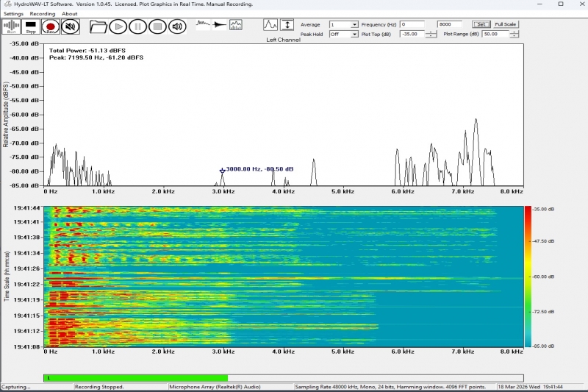Select the spectrum peak shape icon
This screenshot has height=392, width=588.
(270, 25)
